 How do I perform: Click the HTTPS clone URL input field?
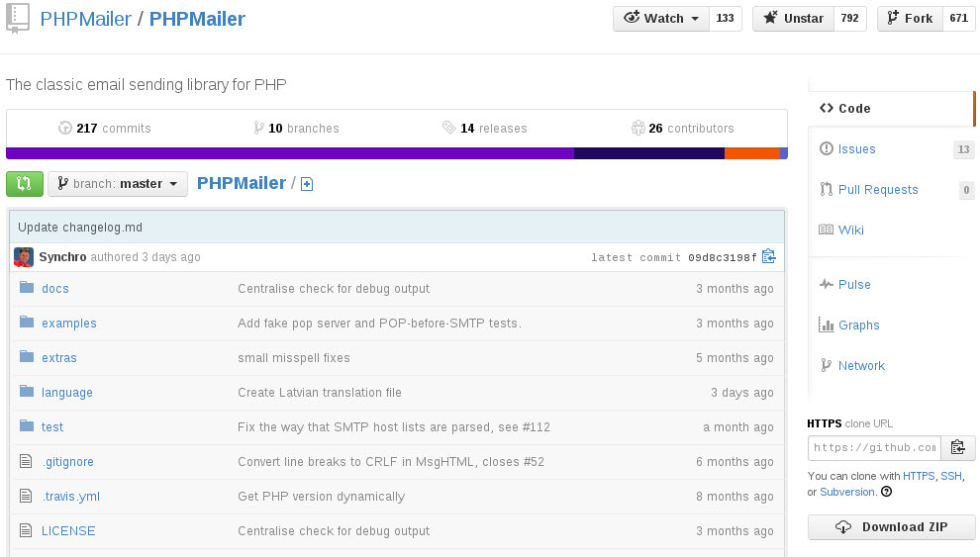coord(874,448)
